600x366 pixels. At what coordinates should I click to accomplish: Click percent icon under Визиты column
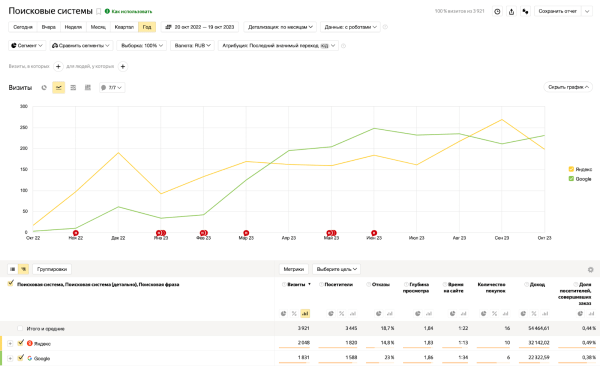[294, 314]
